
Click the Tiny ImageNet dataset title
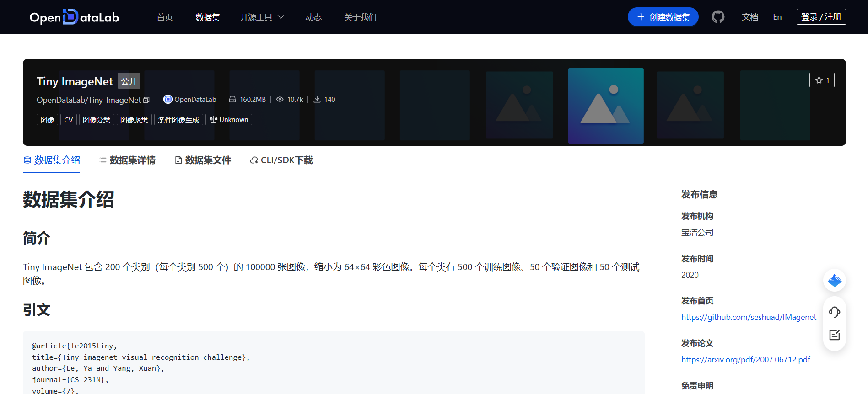pos(75,81)
